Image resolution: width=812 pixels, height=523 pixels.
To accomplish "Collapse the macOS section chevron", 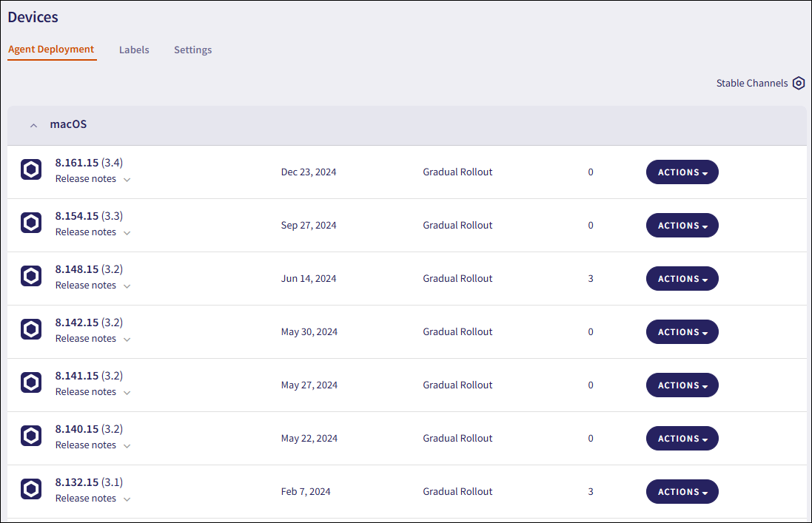I will tap(33, 126).
